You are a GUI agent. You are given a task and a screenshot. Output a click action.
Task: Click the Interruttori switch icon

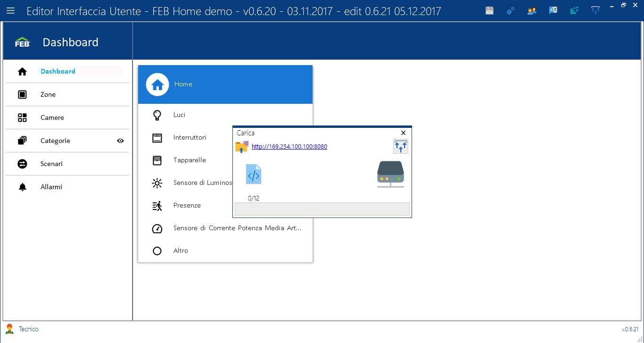pos(157,138)
